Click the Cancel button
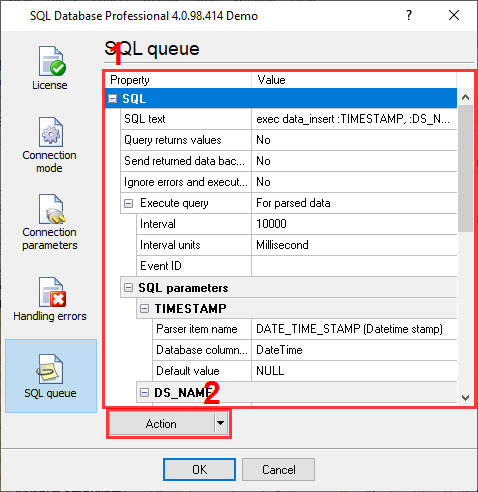Image resolution: width=478 pixels, height=492 pixels. (278, 469)
